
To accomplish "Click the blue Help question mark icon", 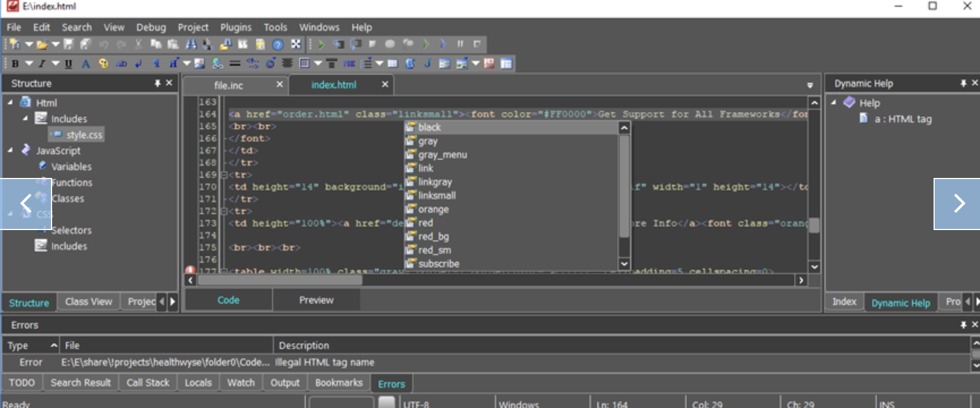I will click(278, 44).
